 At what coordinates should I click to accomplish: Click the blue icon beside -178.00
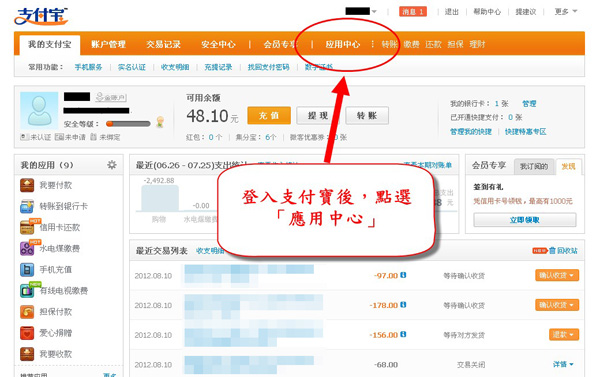[x=403, y=305]
